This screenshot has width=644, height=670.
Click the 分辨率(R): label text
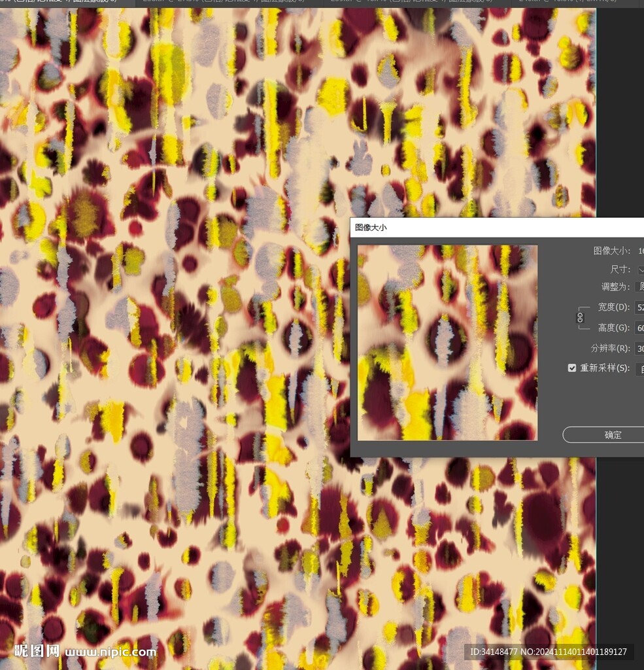(x=610, y=348)
